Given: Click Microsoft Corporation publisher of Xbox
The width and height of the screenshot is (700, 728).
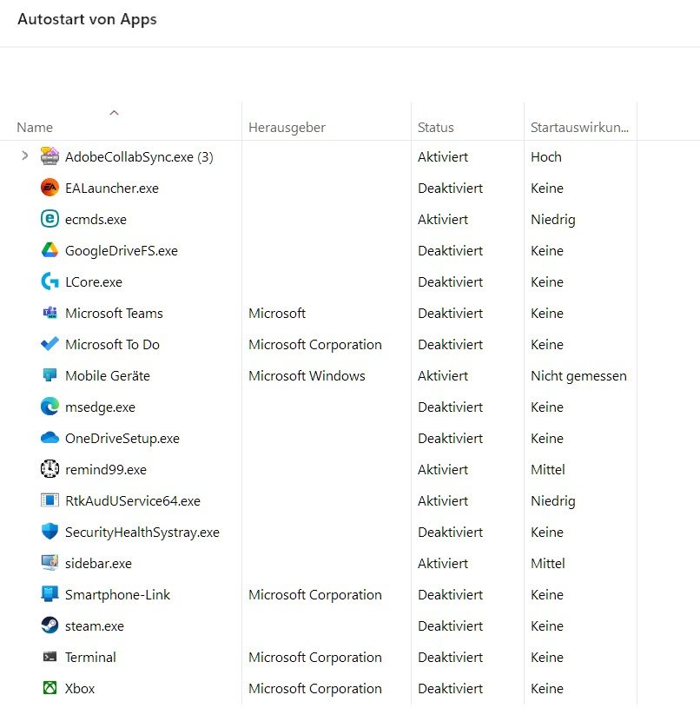Looking at the screenshot, I should point(314,689).
